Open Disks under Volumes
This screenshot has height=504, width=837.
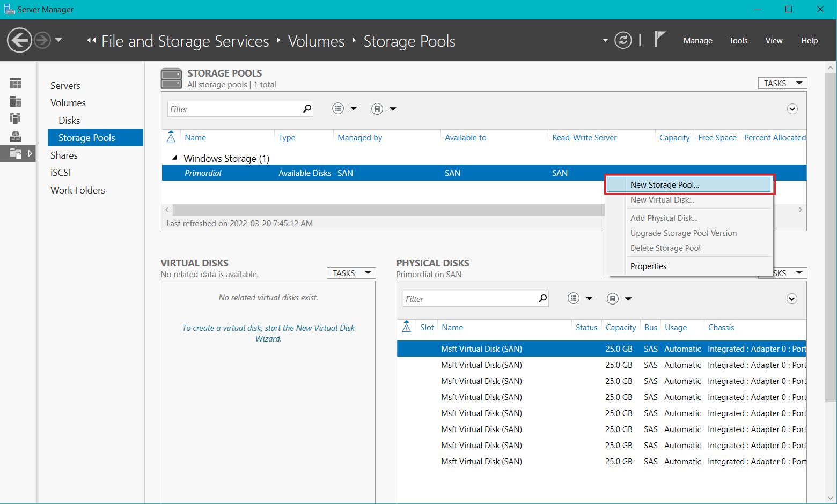[69, 121]
